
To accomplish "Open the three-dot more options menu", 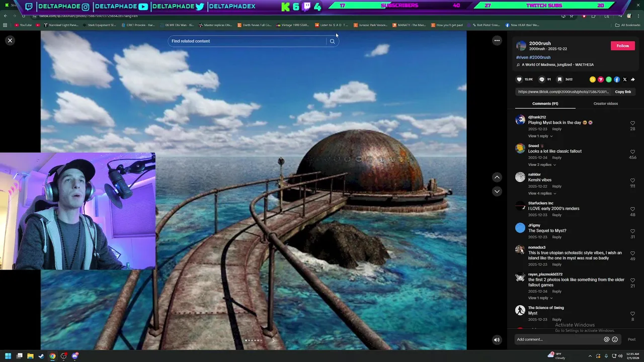I will [x=497, y=40].
